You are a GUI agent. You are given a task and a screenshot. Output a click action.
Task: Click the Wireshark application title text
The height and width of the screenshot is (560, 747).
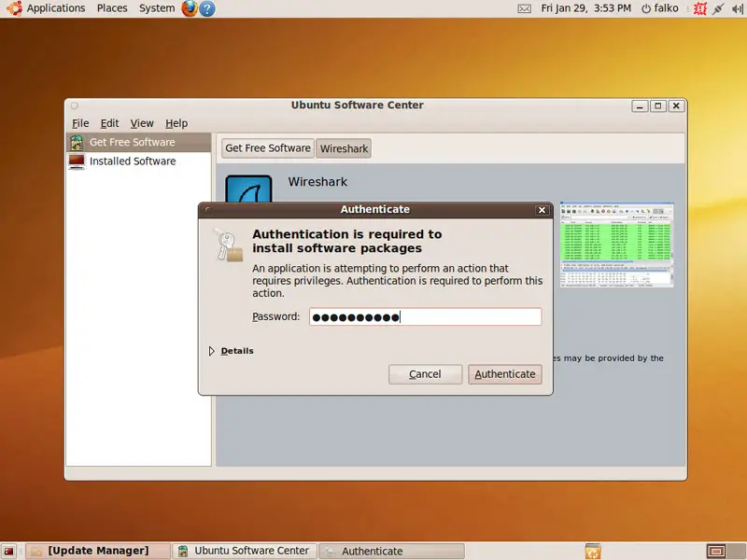(317, 182)
